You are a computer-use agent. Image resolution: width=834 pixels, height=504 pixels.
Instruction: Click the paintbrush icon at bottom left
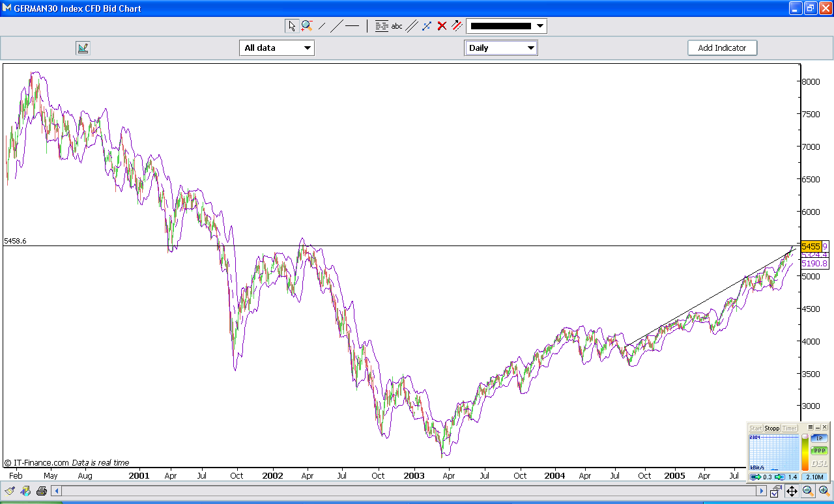10,490
